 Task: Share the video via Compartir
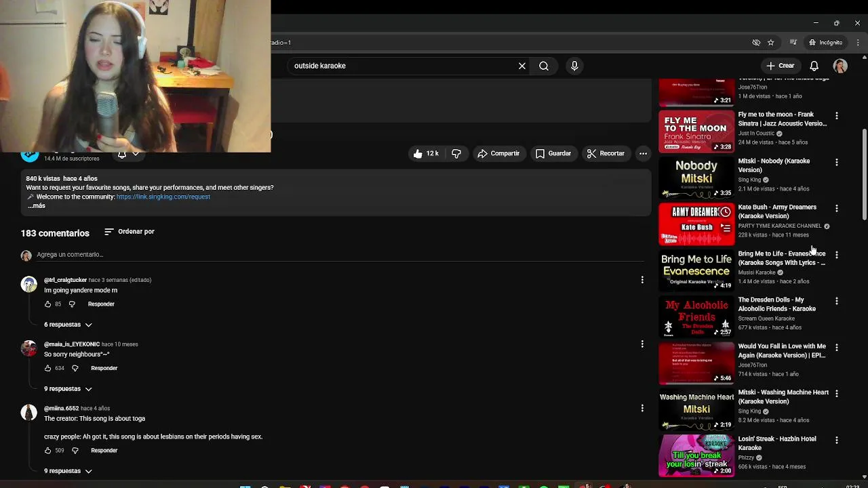pyautogui.click(x=498, y=154)
